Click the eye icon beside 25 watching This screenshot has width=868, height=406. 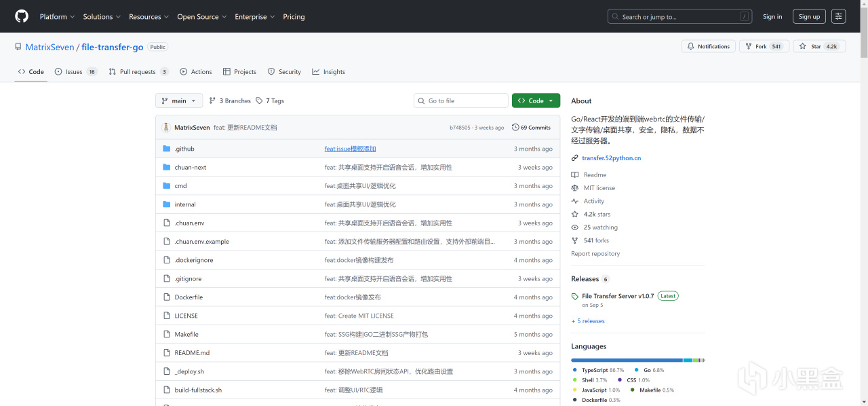(x=575, y=227)
